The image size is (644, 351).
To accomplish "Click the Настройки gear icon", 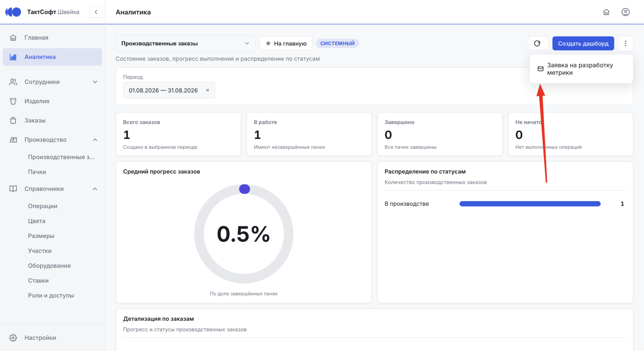I will click(13, 338).
